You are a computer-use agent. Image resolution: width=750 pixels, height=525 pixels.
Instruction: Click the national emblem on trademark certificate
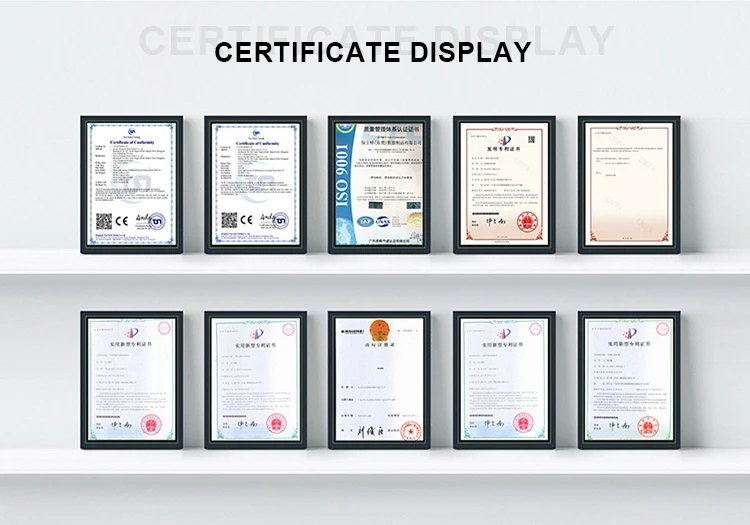coord(379,328)
